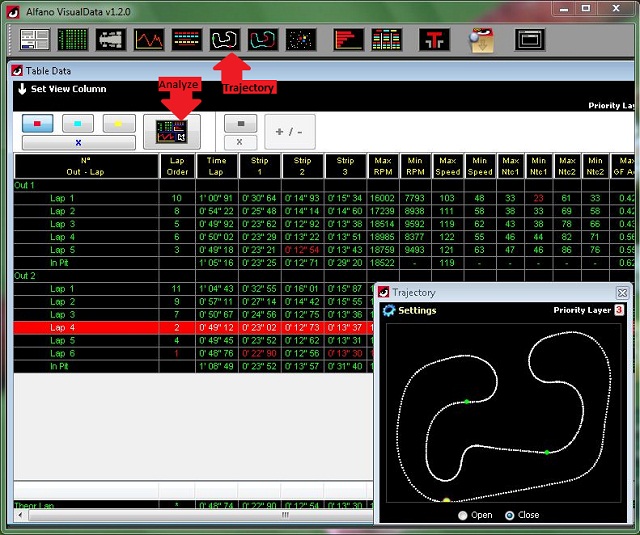Open the red horizontal bar histogram icon

coord(348,40)
